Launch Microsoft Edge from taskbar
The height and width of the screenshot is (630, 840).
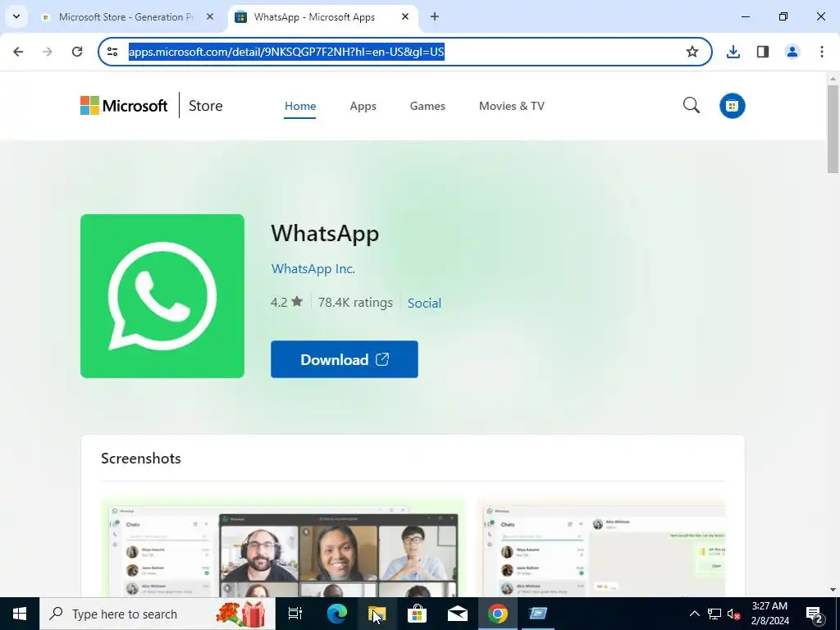click(x=337, y=614)
